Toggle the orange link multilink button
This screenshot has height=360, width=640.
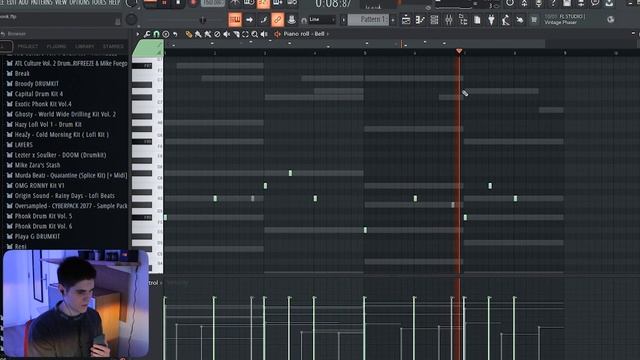pos(278,19)
